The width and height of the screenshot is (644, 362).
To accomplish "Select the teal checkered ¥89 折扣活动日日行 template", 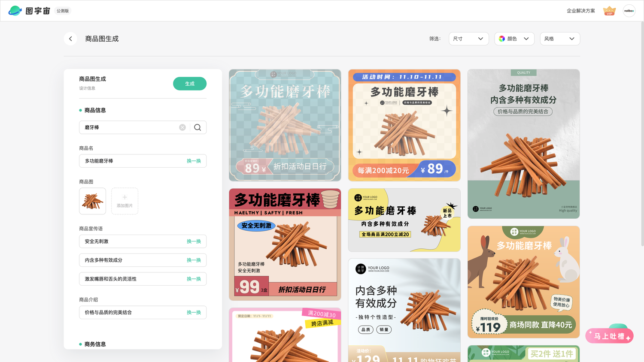I will click(285, 125).
